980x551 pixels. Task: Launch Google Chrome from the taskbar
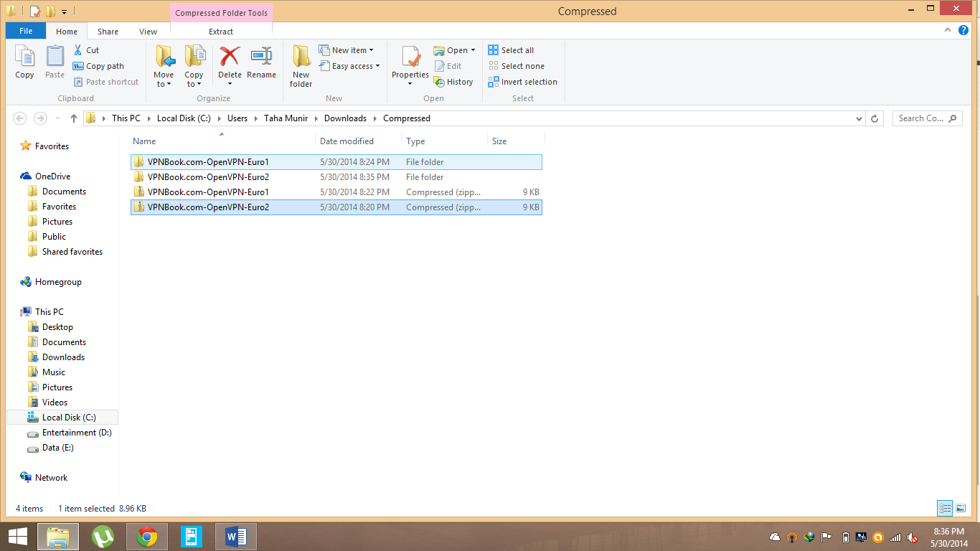point(147,537)
